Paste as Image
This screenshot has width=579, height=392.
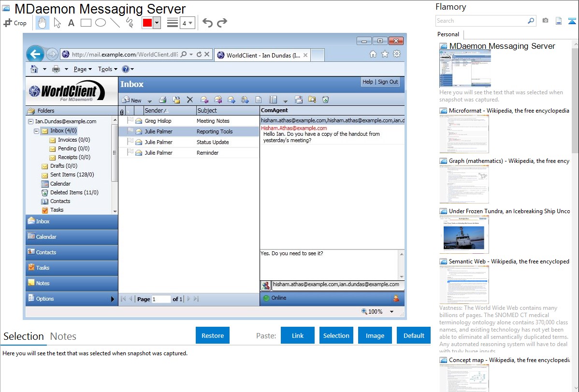point(375,335)
